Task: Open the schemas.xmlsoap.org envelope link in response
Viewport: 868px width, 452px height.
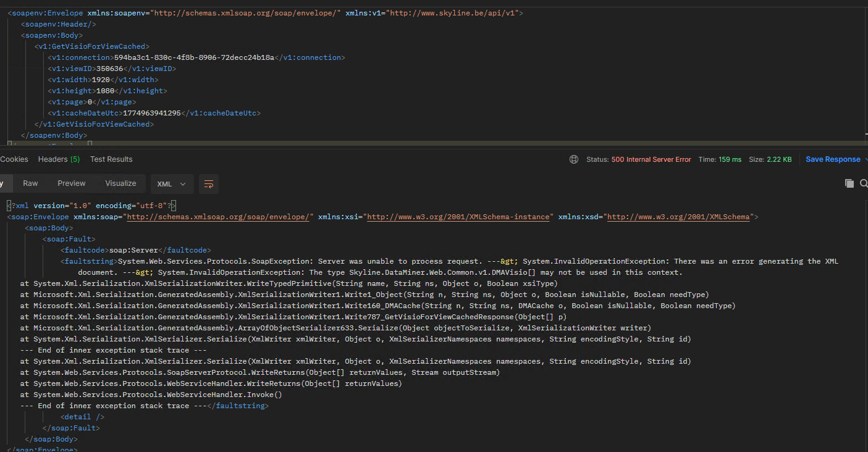Action: tap(218, 217)
